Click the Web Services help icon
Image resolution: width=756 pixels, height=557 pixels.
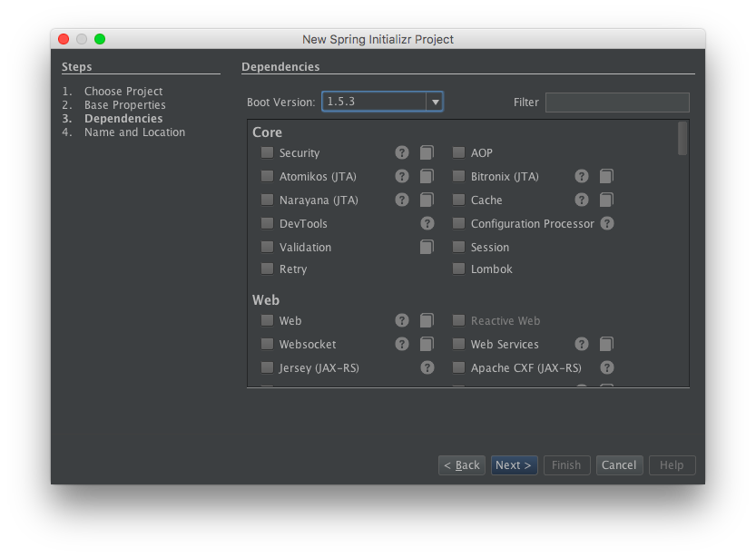[x=582, y=344]
